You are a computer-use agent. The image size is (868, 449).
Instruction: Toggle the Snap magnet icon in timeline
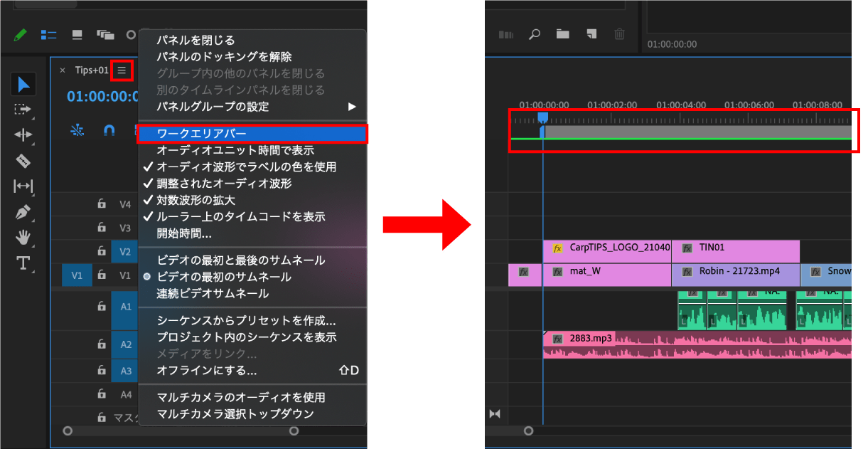pyautogui.click(x=109, y=130)
